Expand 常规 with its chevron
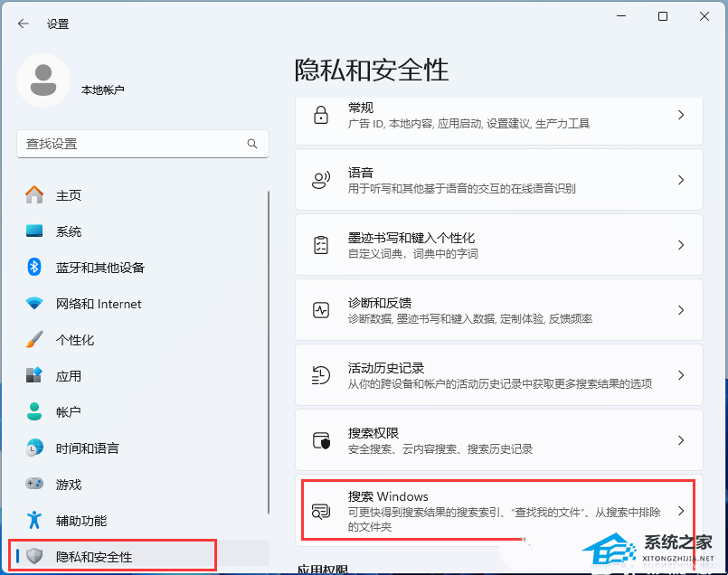Screen dimensions: 728x575 point(681,115)
